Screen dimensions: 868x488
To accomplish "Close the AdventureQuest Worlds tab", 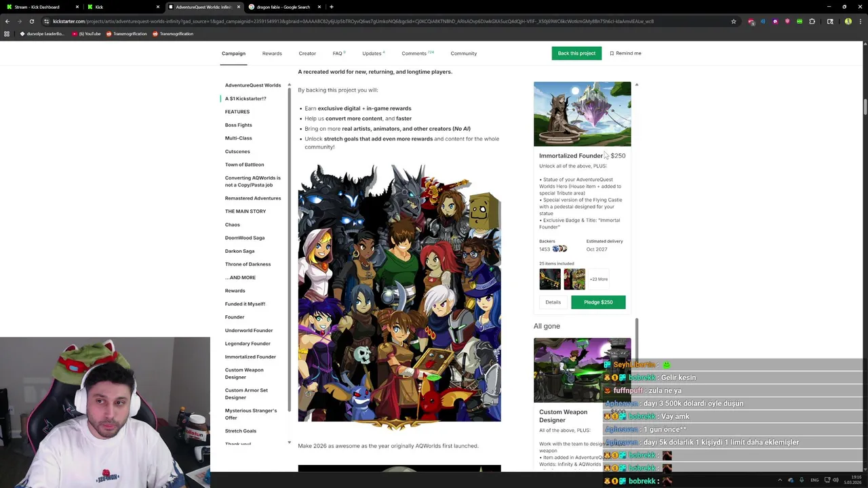I will point(239,7).
